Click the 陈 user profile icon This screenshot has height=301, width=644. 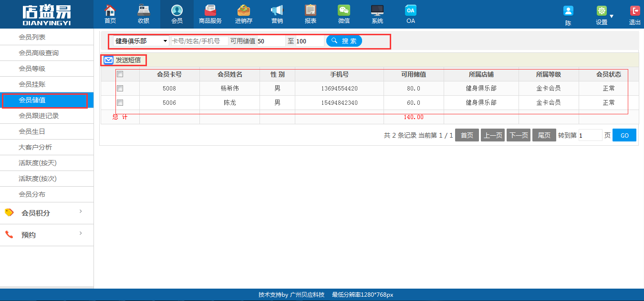coord(568,11)
